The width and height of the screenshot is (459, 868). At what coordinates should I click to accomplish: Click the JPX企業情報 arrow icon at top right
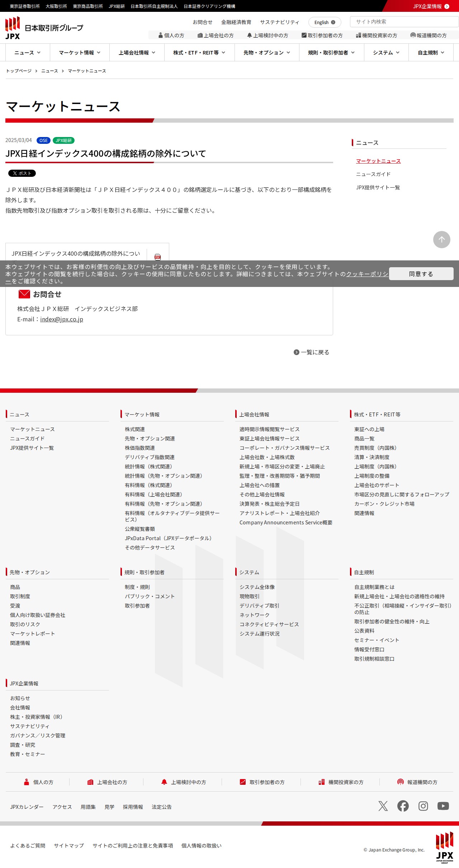[x=447, y=6]
